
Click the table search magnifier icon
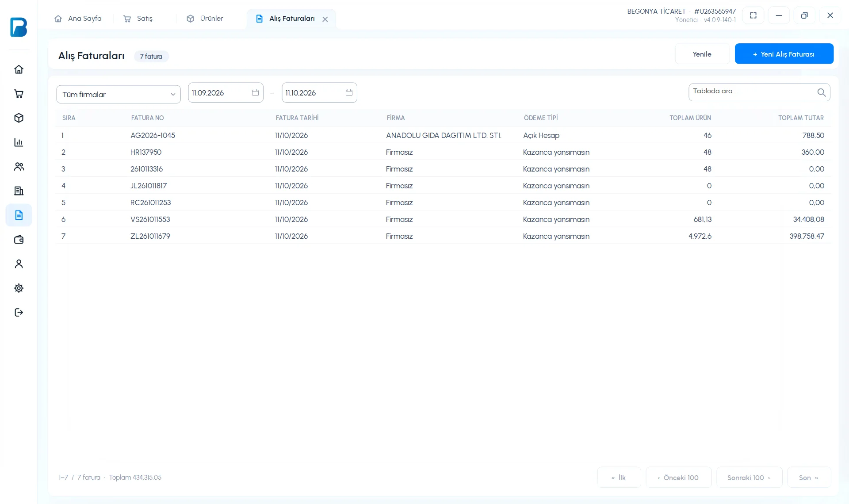click(821, 92)
